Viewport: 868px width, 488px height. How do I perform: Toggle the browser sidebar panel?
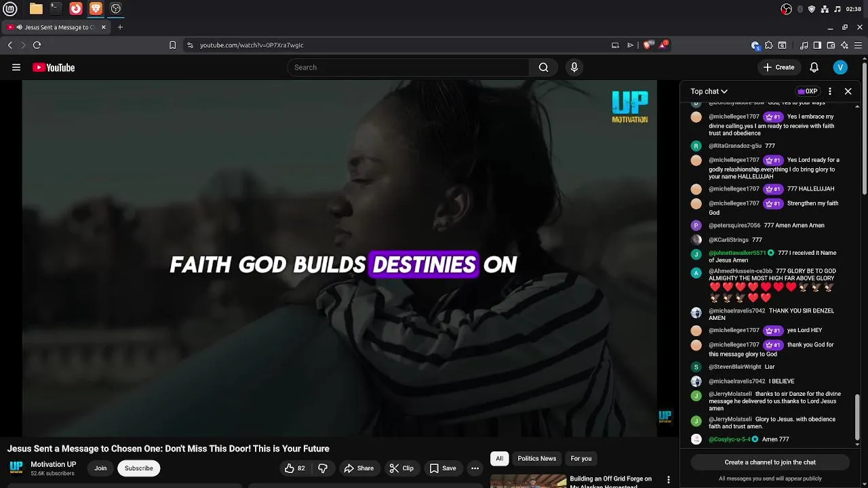click(817, 45)
